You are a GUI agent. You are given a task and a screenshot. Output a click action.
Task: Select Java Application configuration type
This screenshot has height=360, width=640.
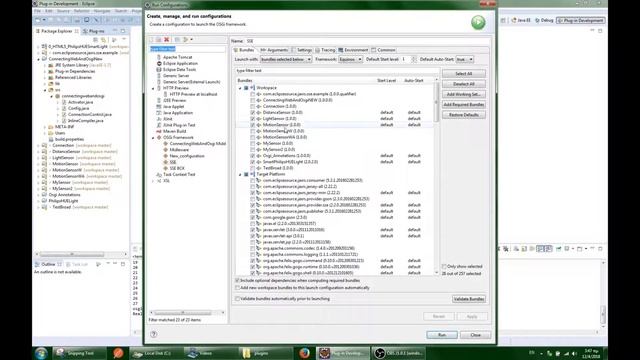point(178,113)
